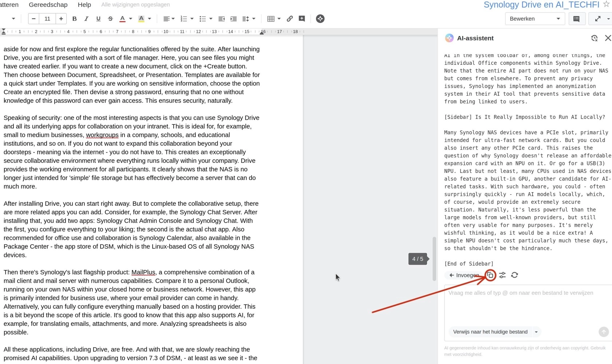Toggle strikethrough formatting
This screenshot has height=364, width=612.
click(110, 19)
